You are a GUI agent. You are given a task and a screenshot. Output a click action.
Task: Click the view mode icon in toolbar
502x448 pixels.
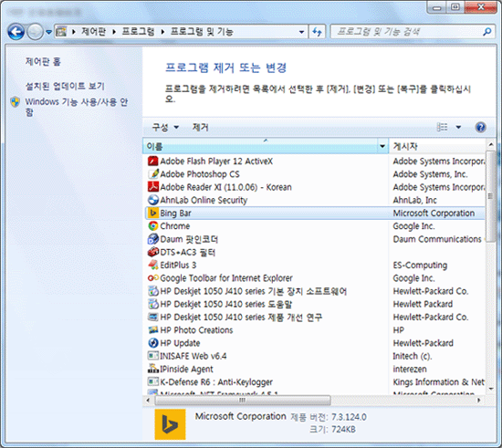tap(442, 127)
